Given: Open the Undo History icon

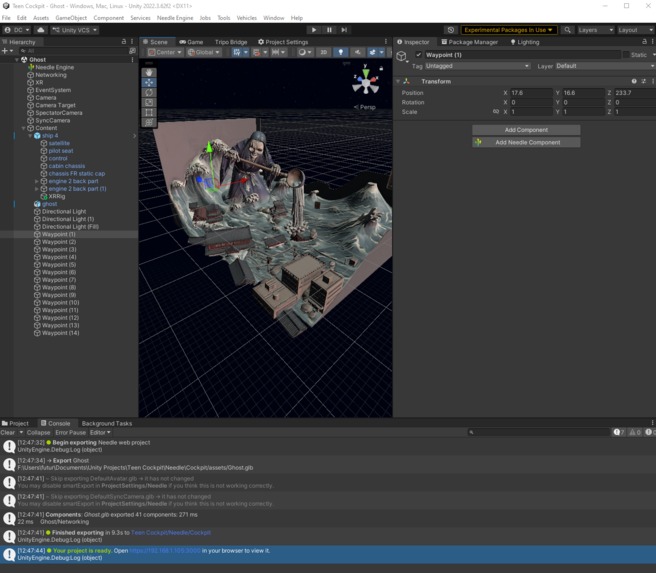Looking at the screenshot, I should coord(451,30).
